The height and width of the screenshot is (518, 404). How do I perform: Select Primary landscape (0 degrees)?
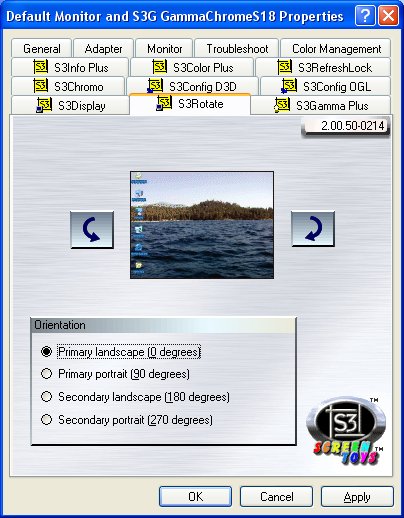[121, 352]
